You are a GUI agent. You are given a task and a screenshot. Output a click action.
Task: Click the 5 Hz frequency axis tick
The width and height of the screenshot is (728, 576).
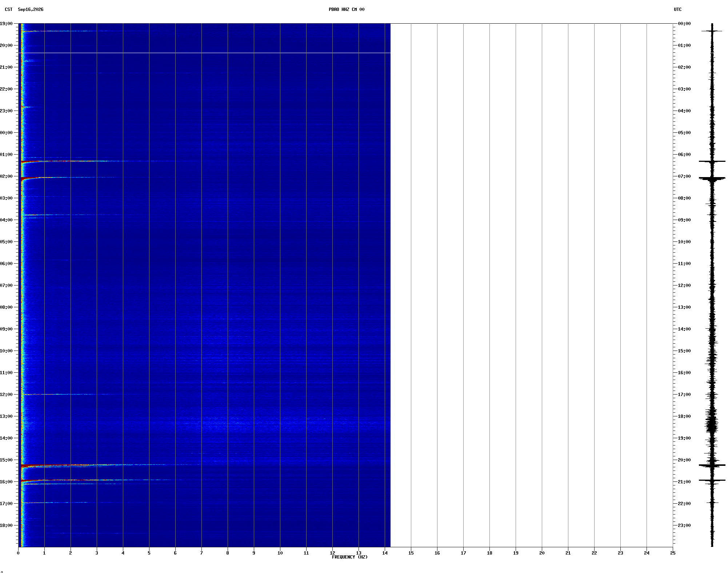point(149,553)
